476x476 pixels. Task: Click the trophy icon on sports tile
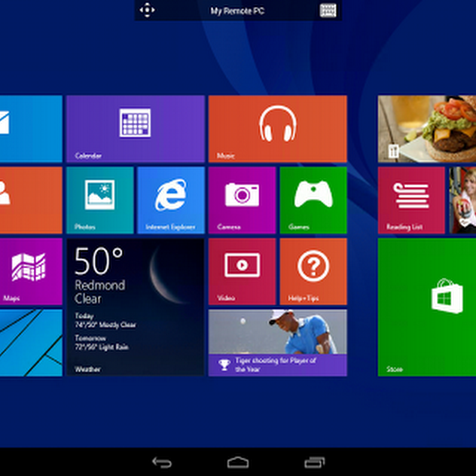click(x=224, y=364)
